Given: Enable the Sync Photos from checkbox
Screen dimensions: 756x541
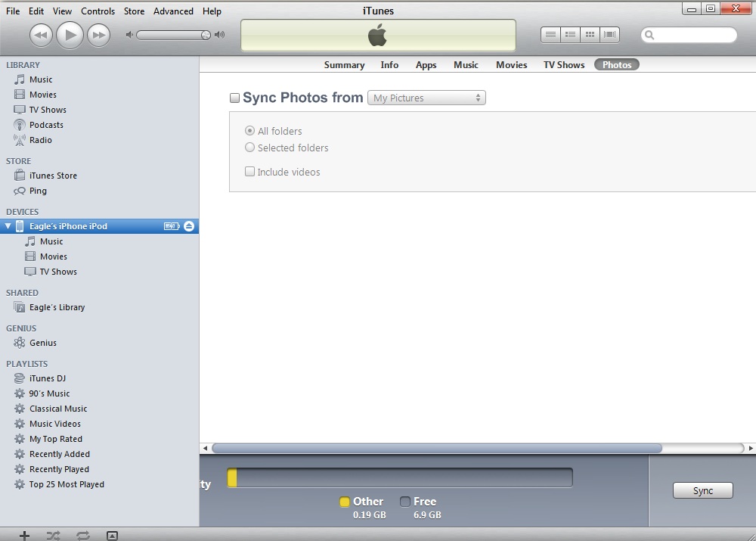Looking at the screenshot, I should click(x=234, y=98).
